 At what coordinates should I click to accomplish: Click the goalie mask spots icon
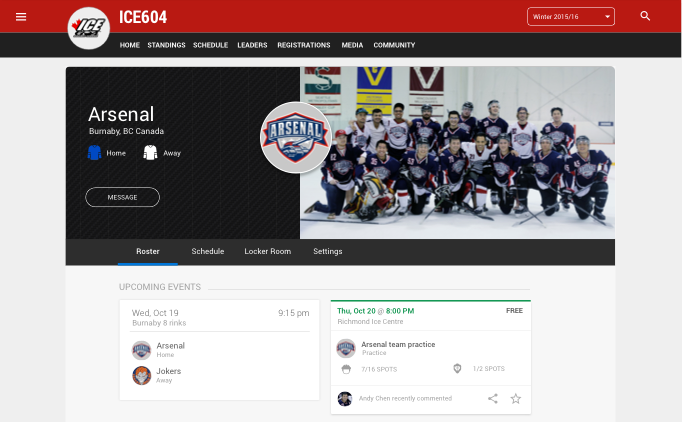pos(457,368)
